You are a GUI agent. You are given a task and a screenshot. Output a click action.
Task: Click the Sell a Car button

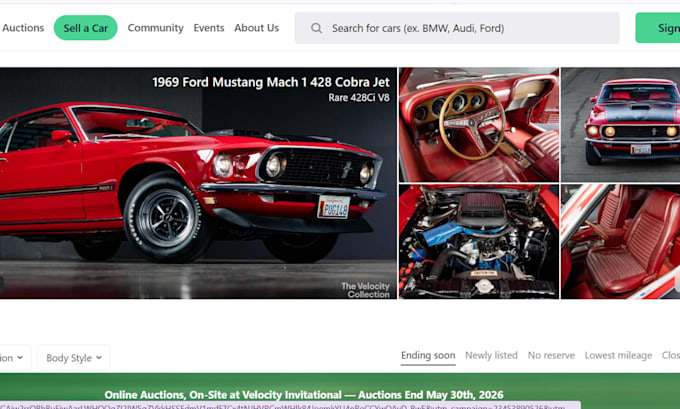[x=85, y=28]
